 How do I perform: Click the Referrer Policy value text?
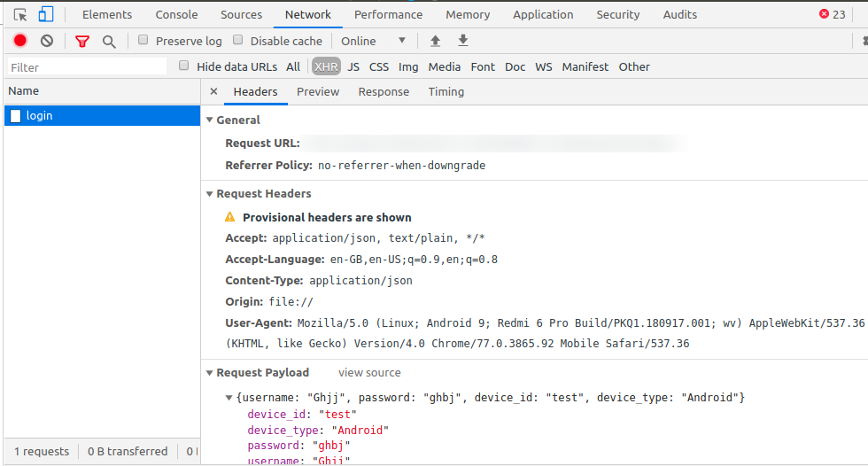401,166
